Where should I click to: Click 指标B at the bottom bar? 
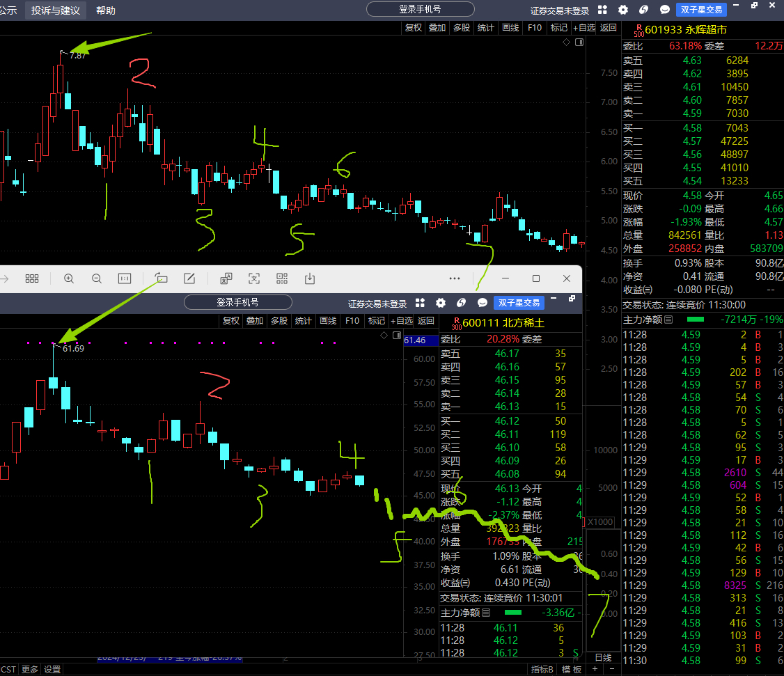[542, 669]
